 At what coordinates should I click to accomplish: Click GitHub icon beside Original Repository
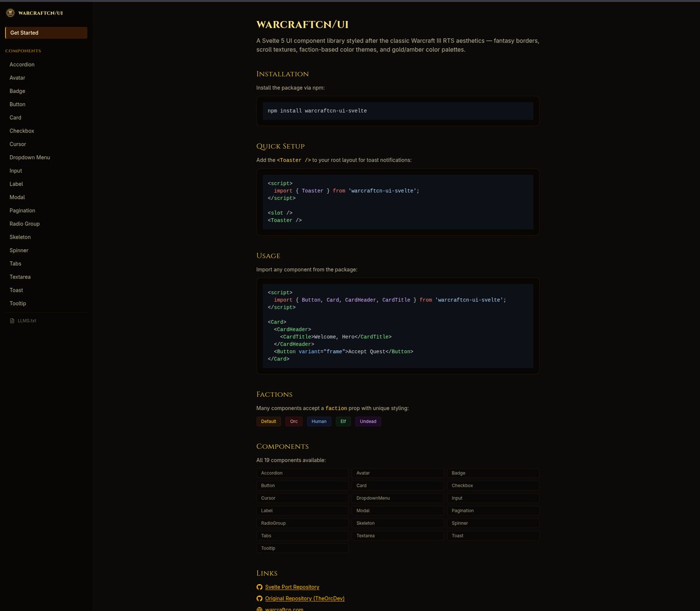pos(260,599)
